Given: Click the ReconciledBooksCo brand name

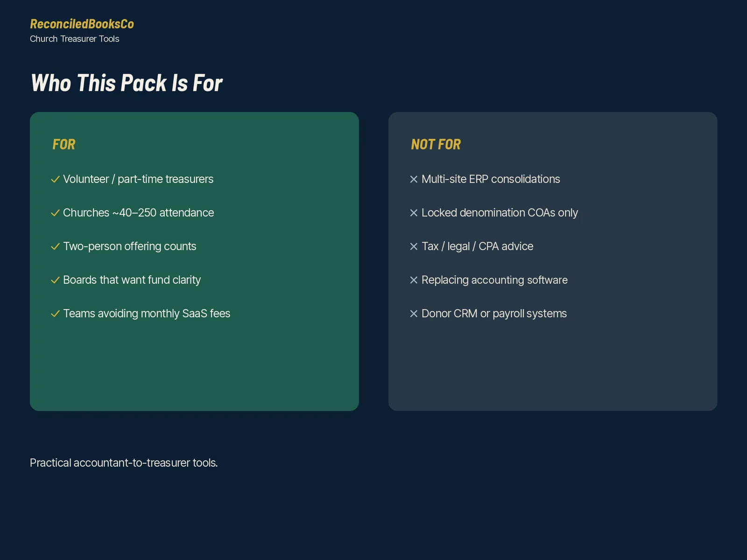Looking at the screenshot, I should 82,24.
